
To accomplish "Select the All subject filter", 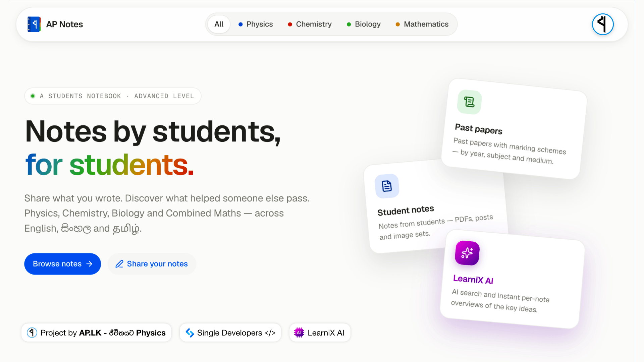I will pyautogui.click(x=219, y=24).
